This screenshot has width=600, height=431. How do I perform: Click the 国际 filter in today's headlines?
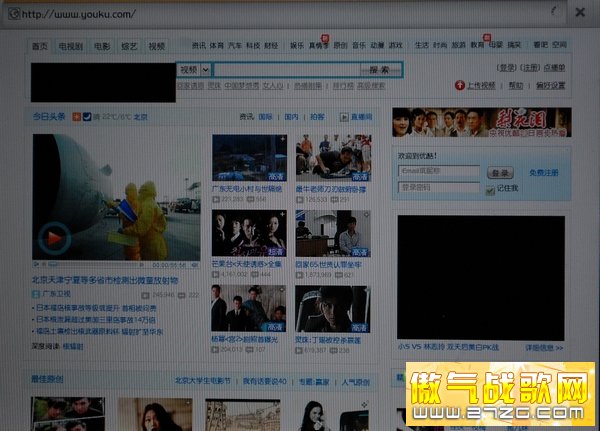pos(265,117)
